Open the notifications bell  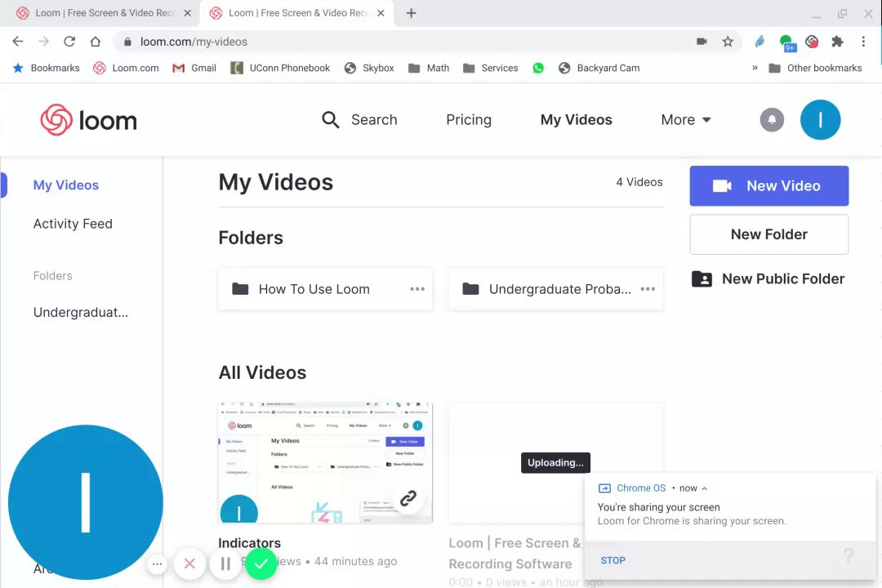pos(772,120)
